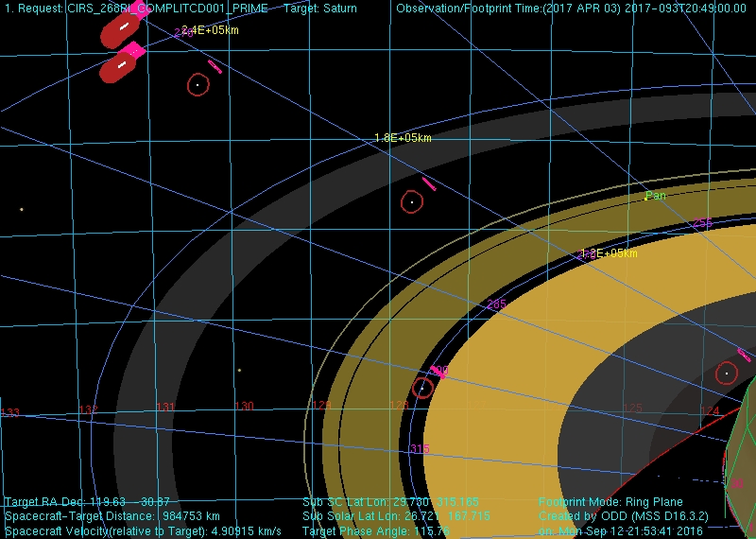756x539 pixels.
Task: Click the Footprint Mode: Ring Plane text
Action: click(x=610, y=502)
